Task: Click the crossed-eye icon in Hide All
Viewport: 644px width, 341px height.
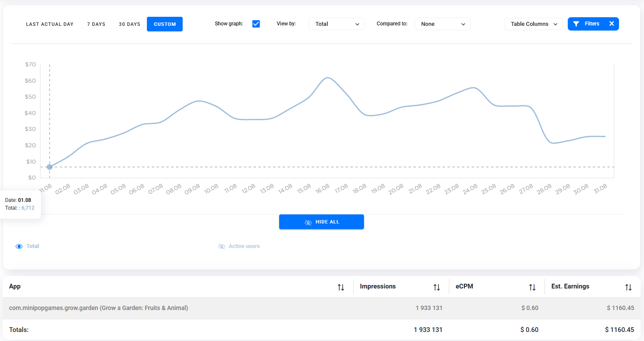Action: (308, 222)
